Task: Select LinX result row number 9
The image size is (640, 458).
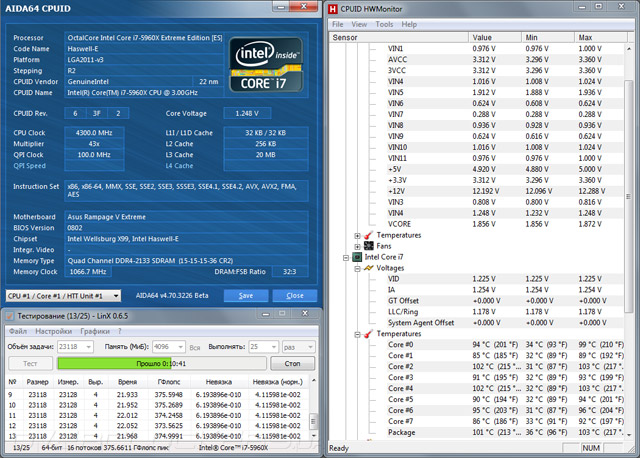Action: pyautogui.click(x=157, y=395)
